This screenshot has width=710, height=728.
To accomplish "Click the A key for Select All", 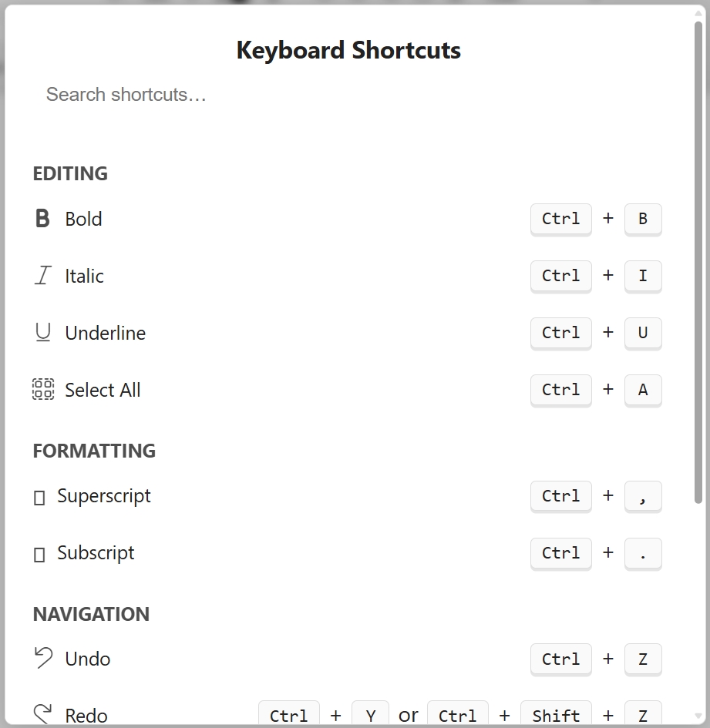I will pos(643,390).
